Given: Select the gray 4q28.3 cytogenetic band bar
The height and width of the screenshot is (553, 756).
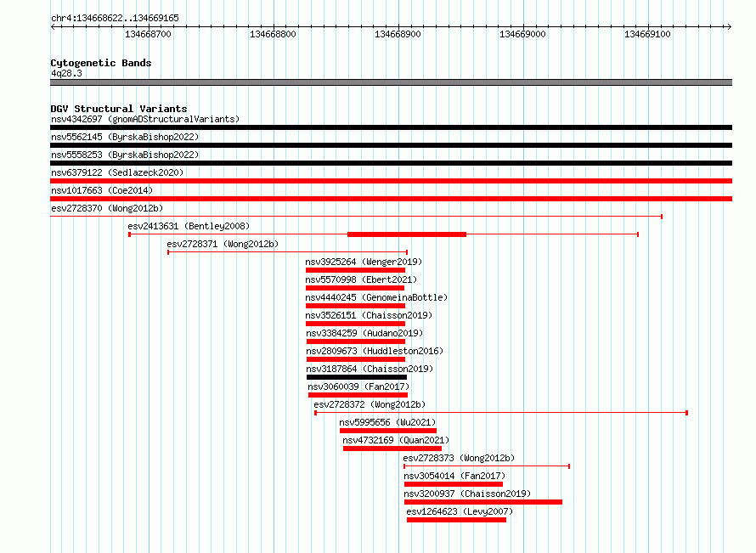Looking at the screenshot, I should coord(391,82).
